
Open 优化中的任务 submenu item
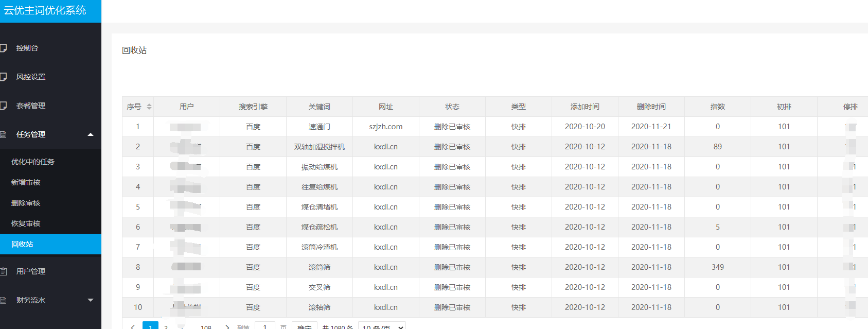33,162
